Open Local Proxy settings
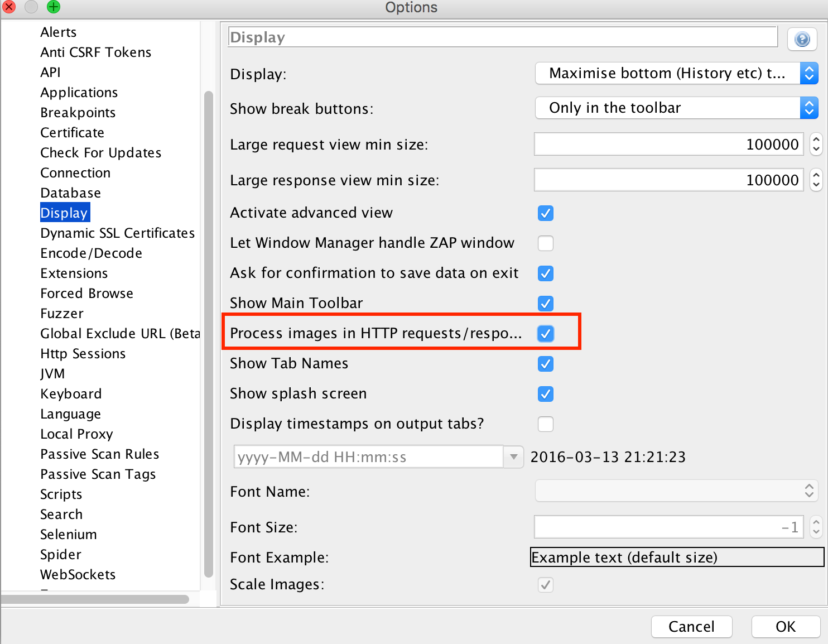The image size is (828, 644). (x=76, y=434)
